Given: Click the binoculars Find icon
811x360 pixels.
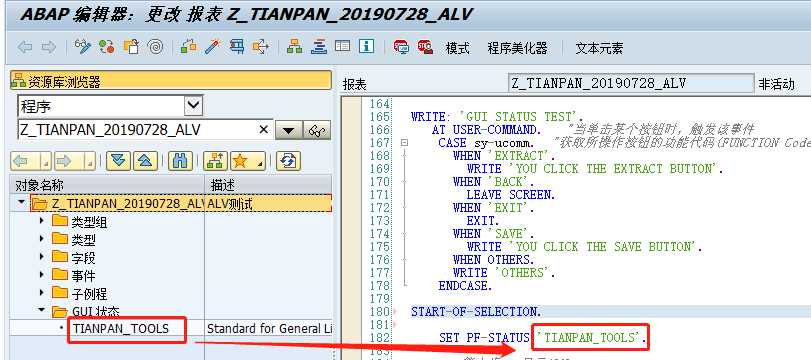Looking at the screenshot, I should tap(181, 161).
